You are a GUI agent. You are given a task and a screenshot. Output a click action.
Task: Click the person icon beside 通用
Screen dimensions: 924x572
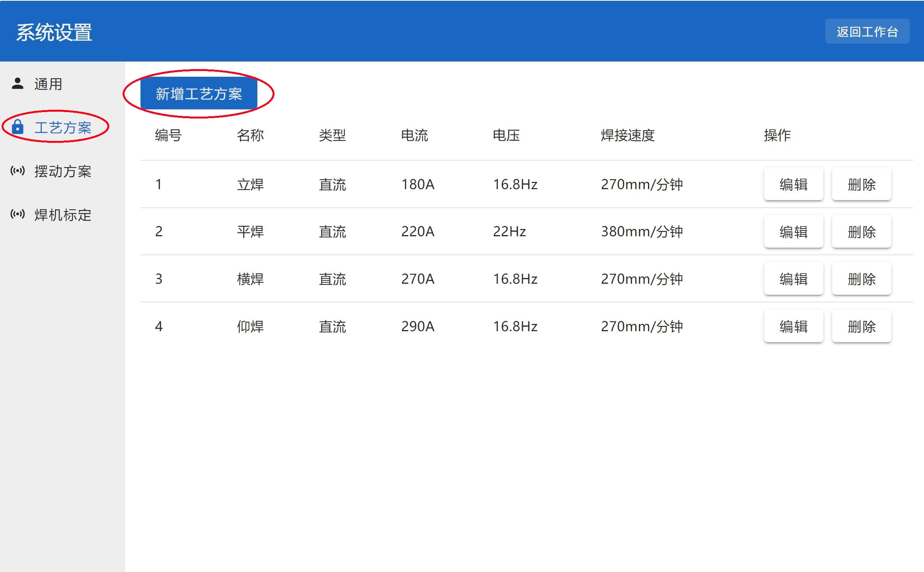point(17,84)
